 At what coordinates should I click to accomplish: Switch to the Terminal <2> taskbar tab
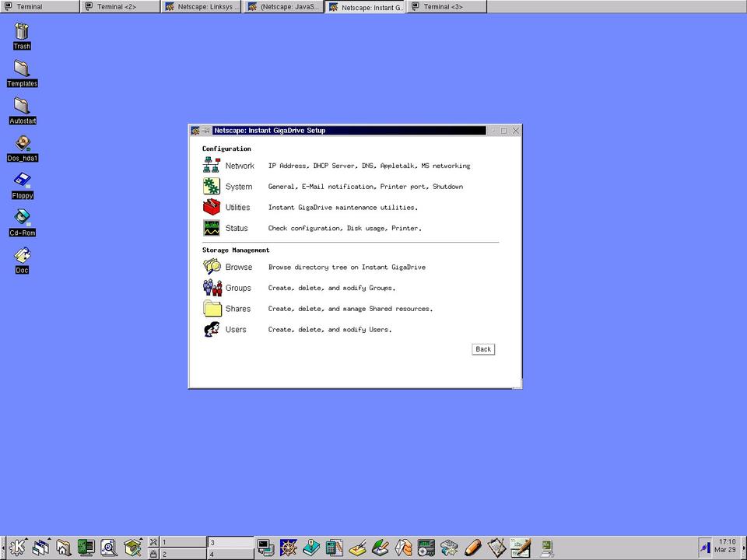(x=121, y=7)
